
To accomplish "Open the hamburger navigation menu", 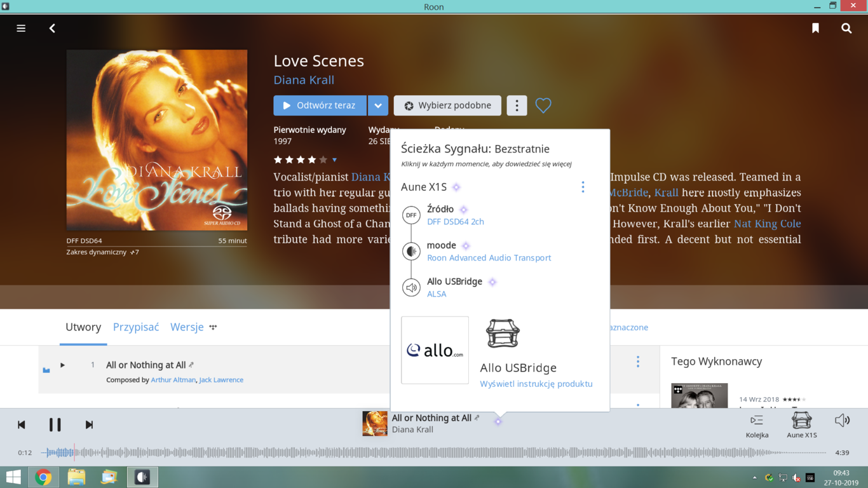I will click(21, 28).
